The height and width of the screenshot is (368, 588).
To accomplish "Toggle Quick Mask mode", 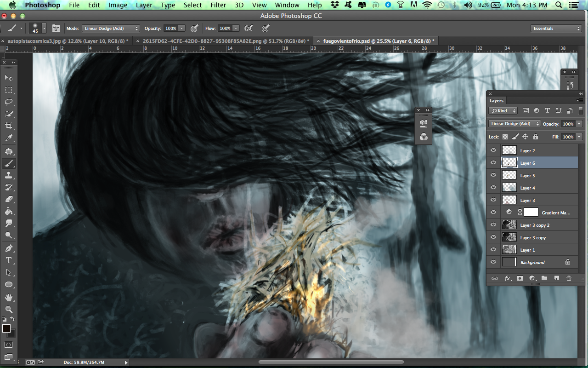I will (x=9, y=345).
